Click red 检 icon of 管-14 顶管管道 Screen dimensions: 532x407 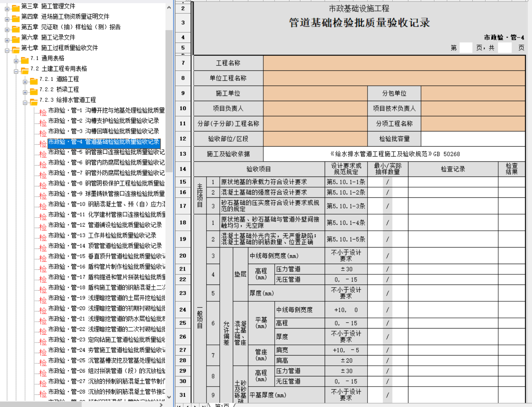(43, 247)
